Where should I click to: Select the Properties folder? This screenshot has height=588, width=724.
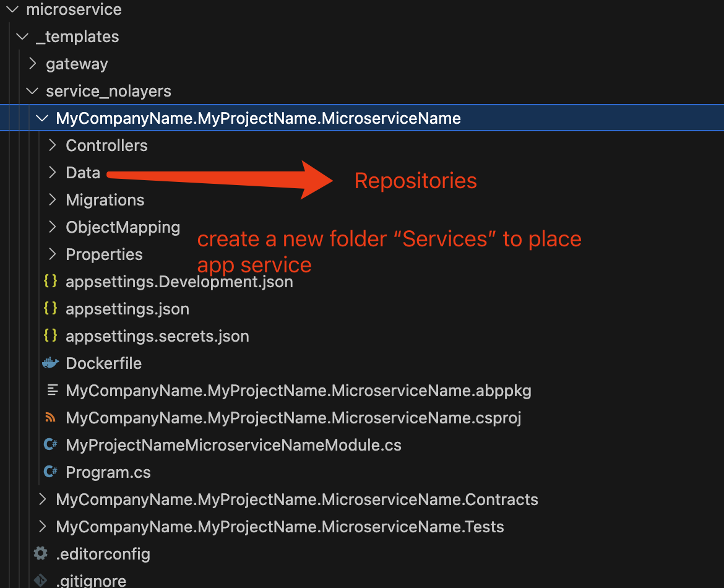pyautogui.click(x=104, y=254)
